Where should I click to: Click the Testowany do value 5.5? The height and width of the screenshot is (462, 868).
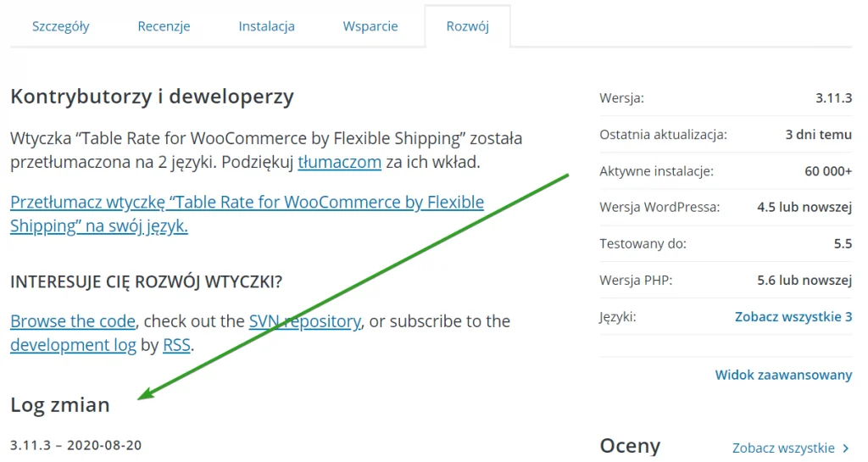(x=843, y=244)
